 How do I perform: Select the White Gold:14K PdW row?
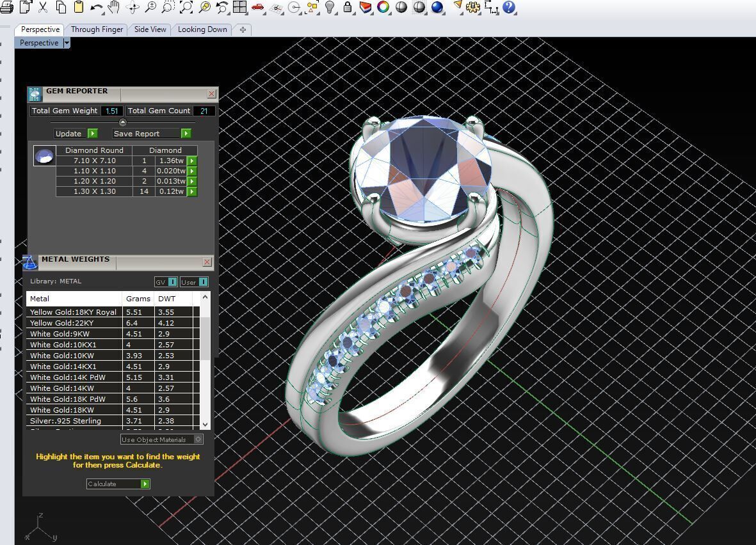click(x=113, y=377)
